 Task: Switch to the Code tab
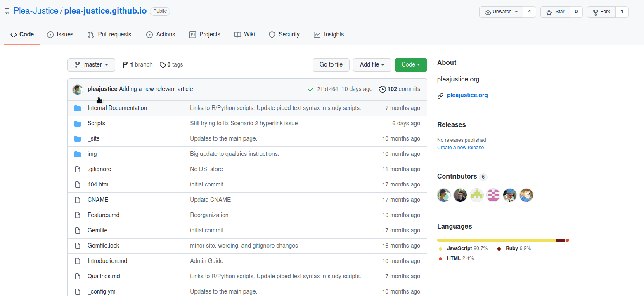[22, 35]
